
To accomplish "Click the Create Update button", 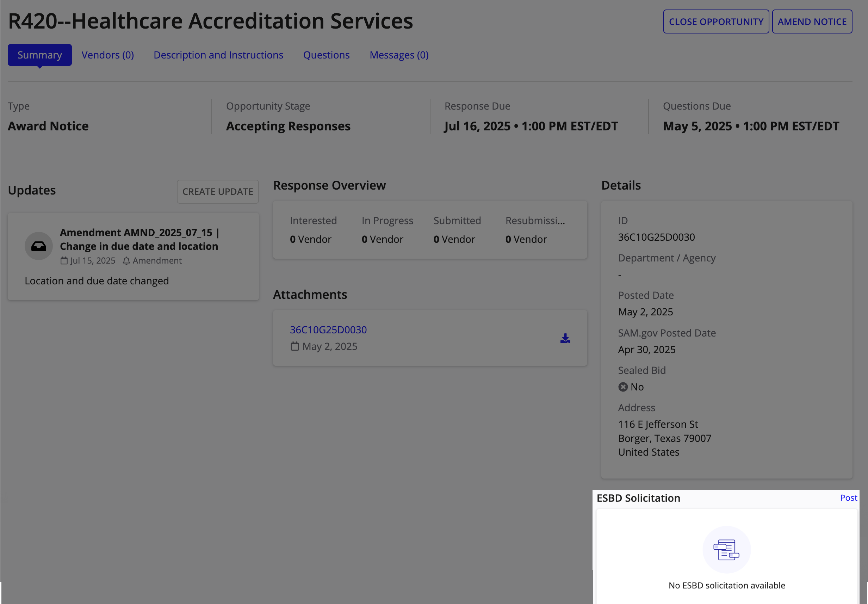I will click(218, 192).
